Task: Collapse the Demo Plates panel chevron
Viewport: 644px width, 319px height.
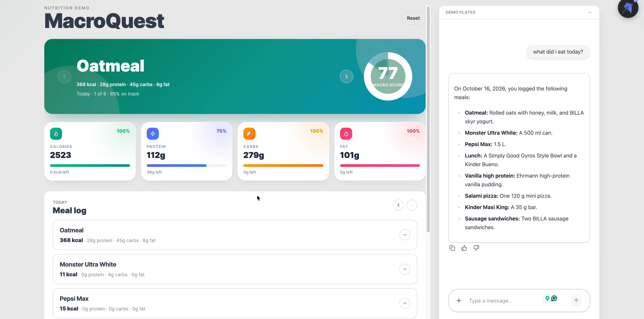Action: click(590, 12)
